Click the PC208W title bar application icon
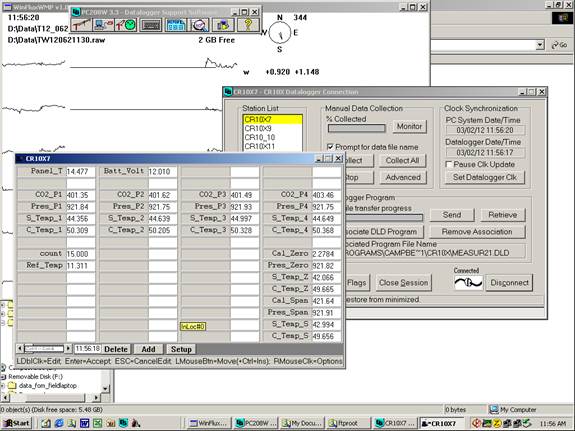 (76, 12)
